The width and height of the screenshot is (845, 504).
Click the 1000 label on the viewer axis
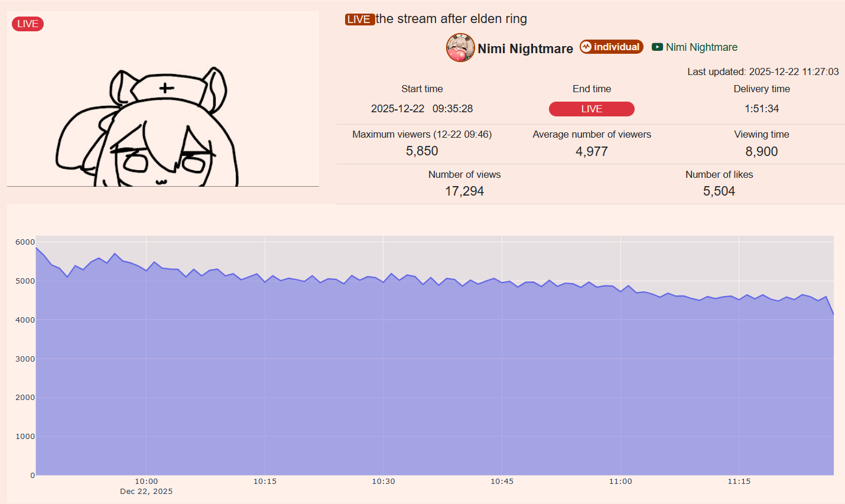25,436
